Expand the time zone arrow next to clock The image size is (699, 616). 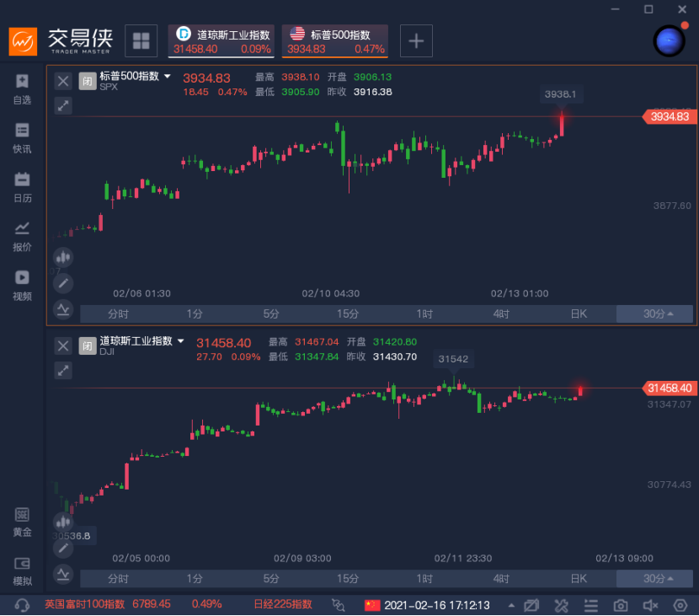(511, 605)
